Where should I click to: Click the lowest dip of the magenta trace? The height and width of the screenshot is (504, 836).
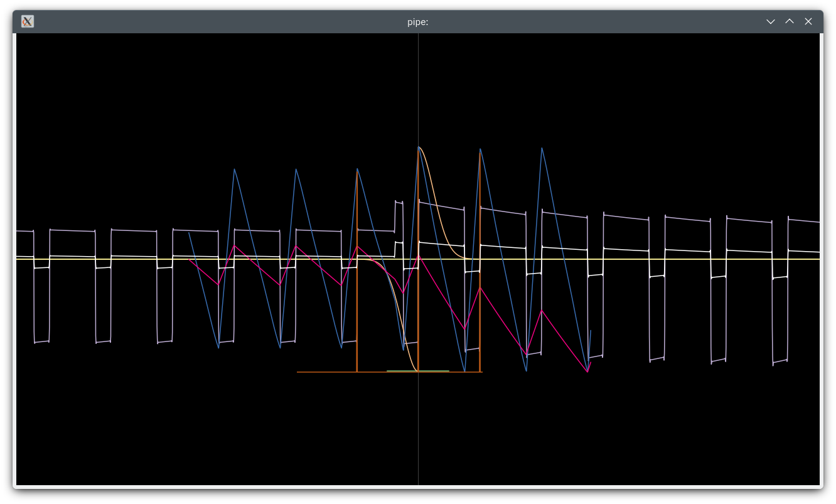[x=586, y=370]
